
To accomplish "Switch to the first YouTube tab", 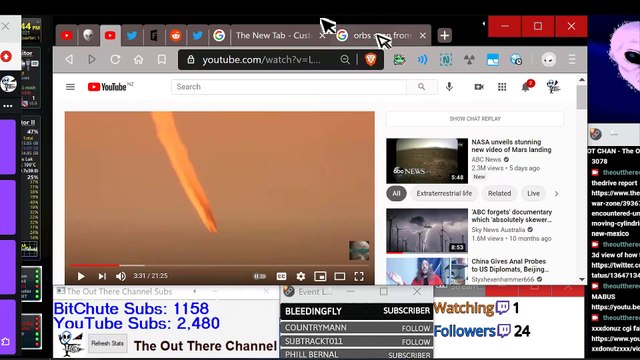I will tap(67, 36).
